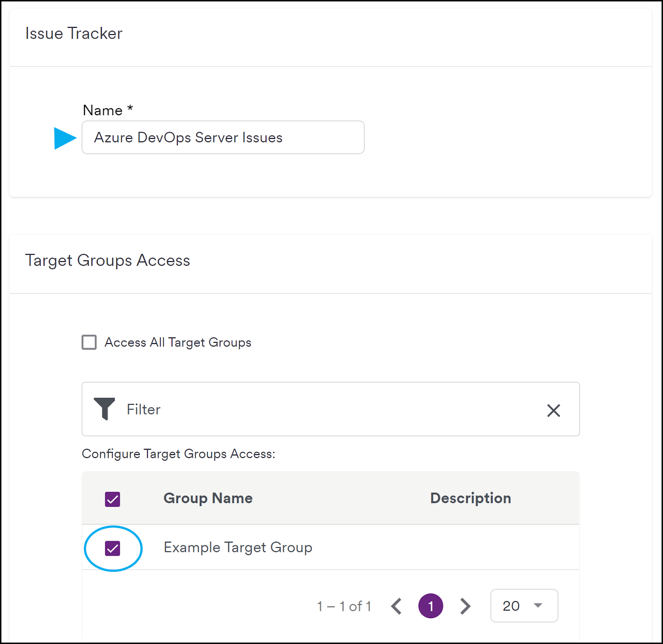Click the Description column header
The image size is (663, 644).
(470, 498)
